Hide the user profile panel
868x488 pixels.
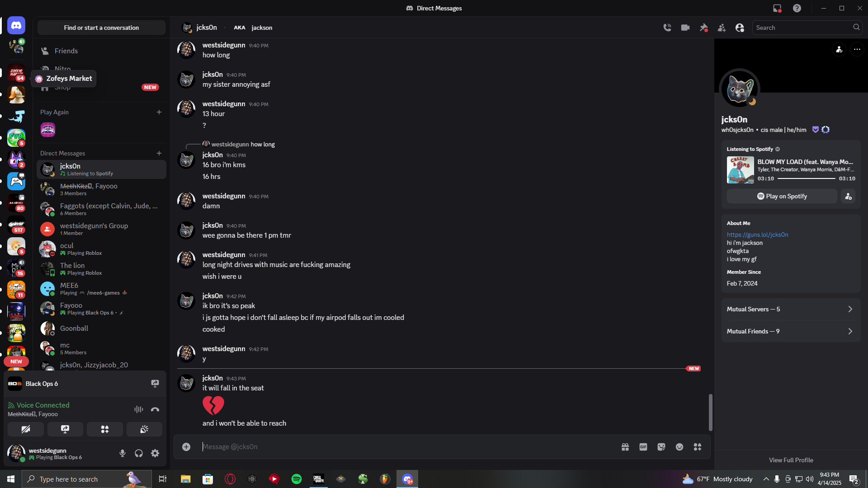[x=740, y=28]
